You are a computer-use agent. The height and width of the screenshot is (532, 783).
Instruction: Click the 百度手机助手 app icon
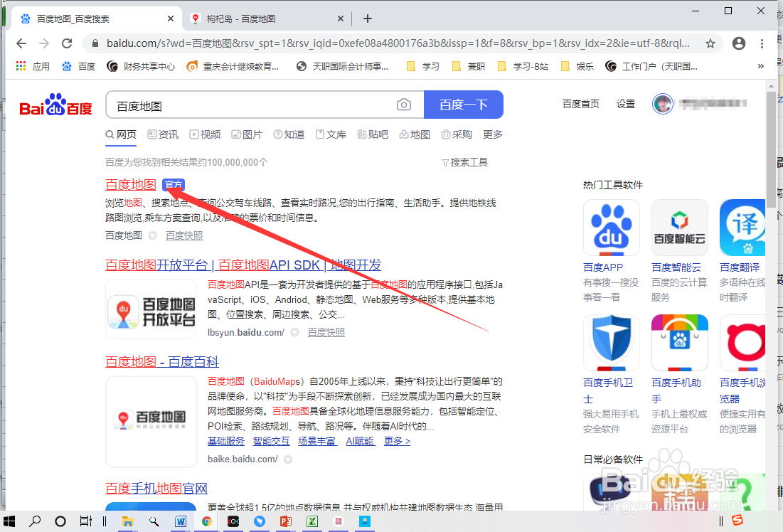click(x=680, y=343)
